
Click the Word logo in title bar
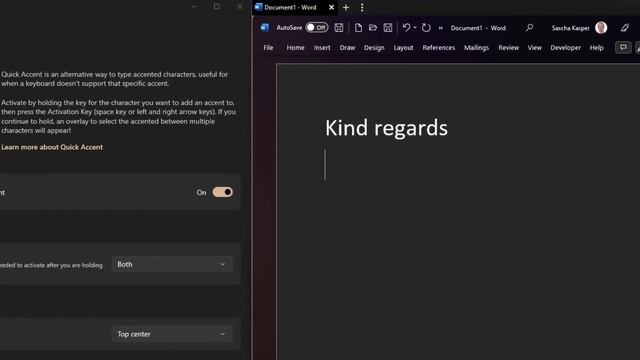(x=264, y=27)
